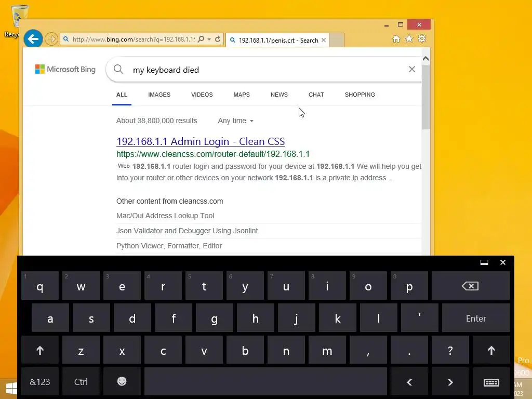The height and width of the screenshot is (399, 532).
Task: Click the URL address field
Action: pyautogui.click(x=134, y=39)
